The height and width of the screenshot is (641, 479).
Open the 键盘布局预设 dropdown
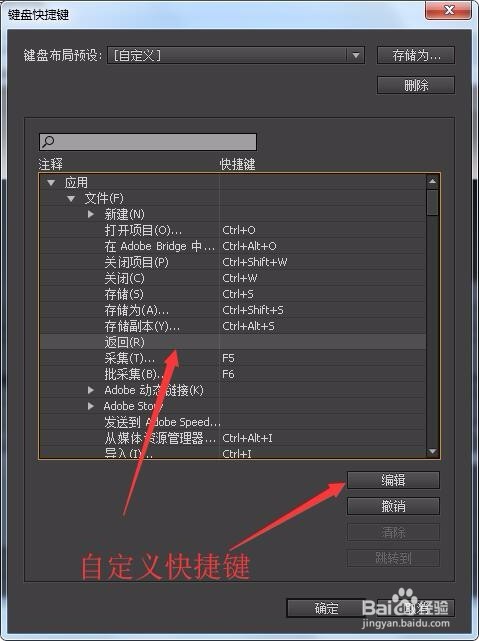236,55
